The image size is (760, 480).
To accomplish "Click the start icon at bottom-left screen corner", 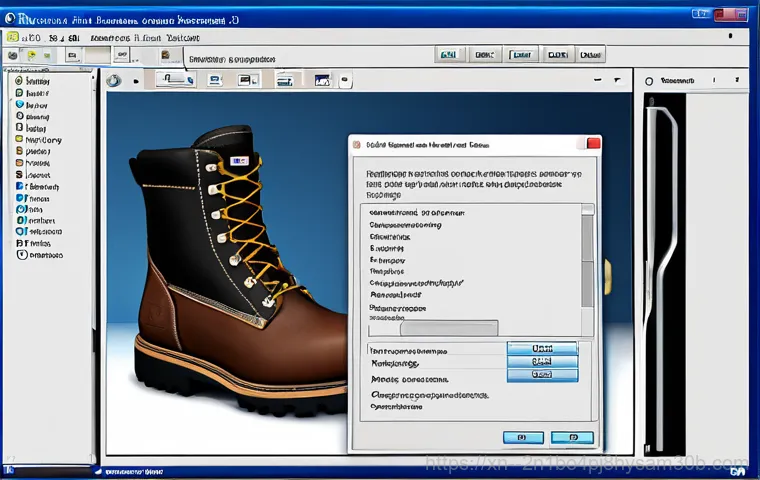I will pos(11,470).
